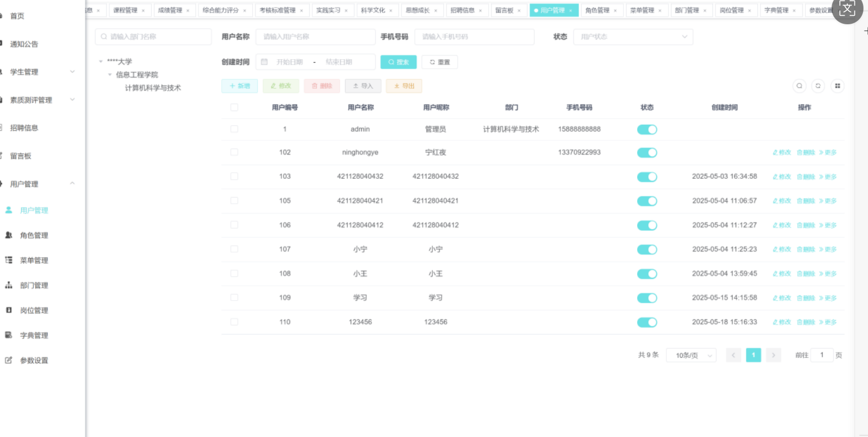Close the 课程管理 tab
The width and height of the screenshot is (868, 437).
point(143,11)
